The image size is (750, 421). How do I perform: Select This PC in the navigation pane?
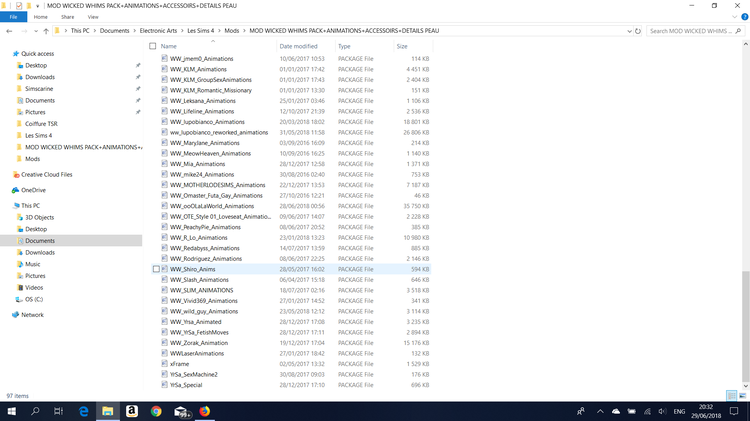click(30, 206)
